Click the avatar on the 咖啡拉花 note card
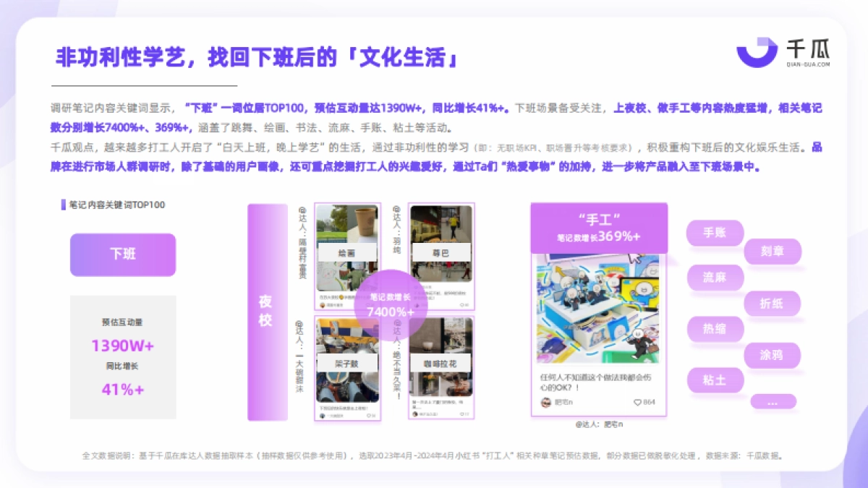 point(415,414)
